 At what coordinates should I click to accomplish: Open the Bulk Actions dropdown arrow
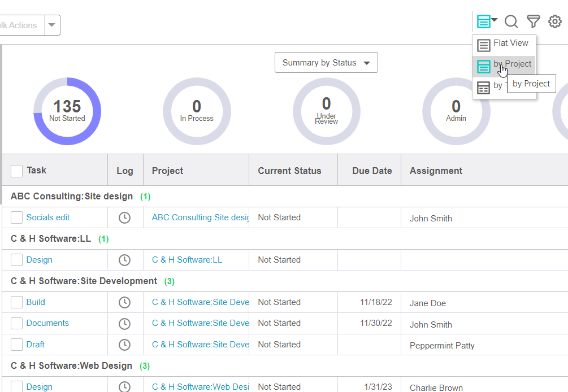point(51,25)
